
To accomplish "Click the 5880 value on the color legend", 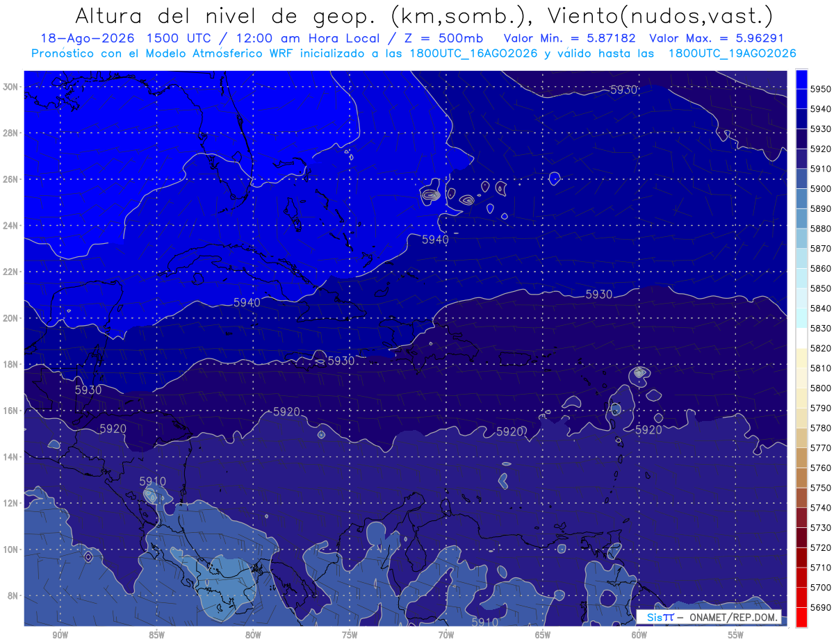I will [821, 229].
